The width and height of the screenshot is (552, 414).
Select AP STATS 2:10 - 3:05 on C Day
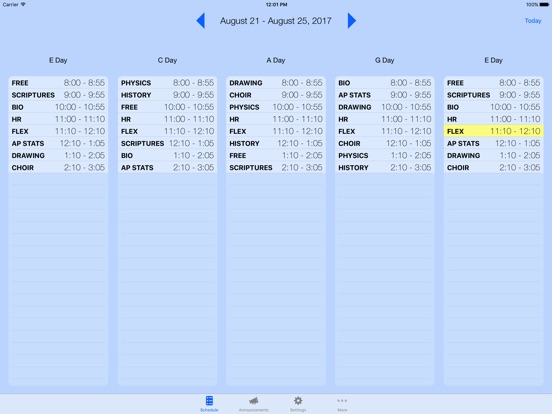[x=168, y=168]
